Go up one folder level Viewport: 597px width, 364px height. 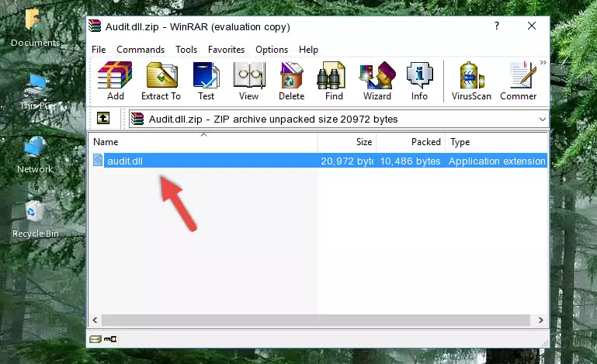(x=103, y=119)
